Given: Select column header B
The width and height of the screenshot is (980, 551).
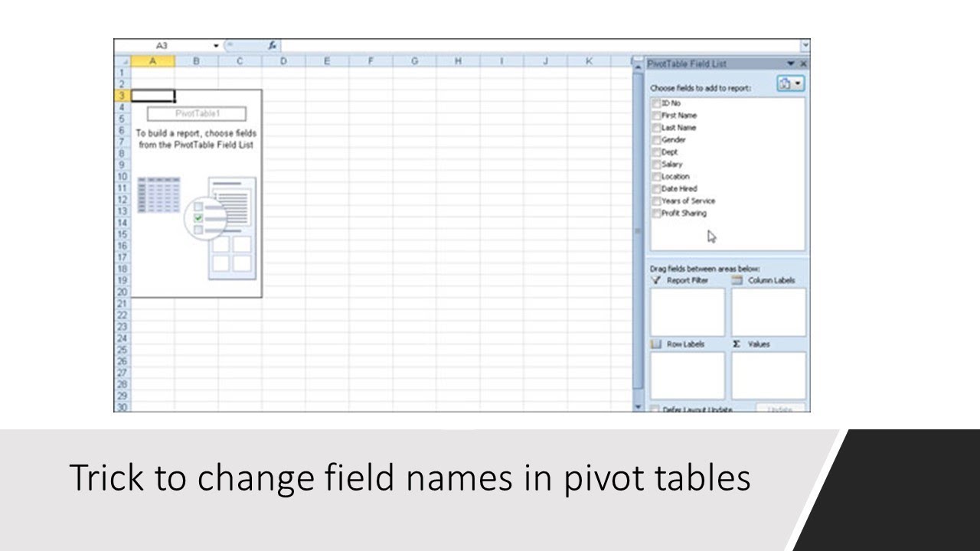Looking at the screenshot, I should click(196, 61).
